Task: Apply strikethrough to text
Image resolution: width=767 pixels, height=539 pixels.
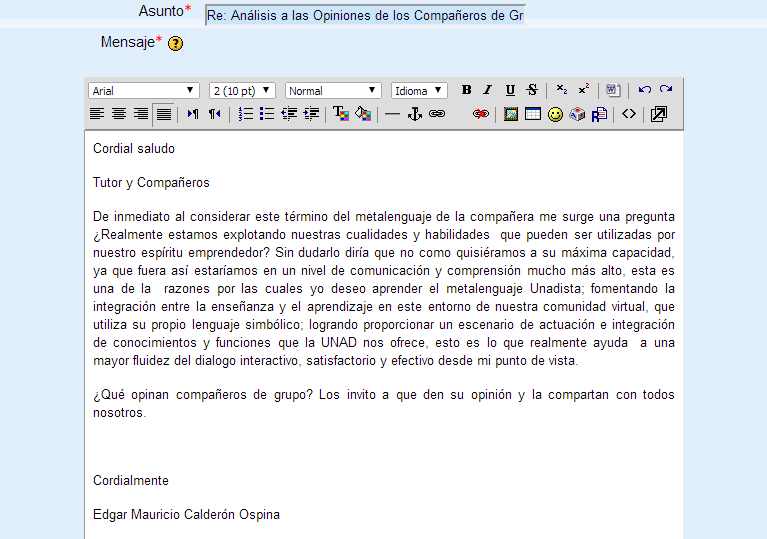Action: coord(532,90)
